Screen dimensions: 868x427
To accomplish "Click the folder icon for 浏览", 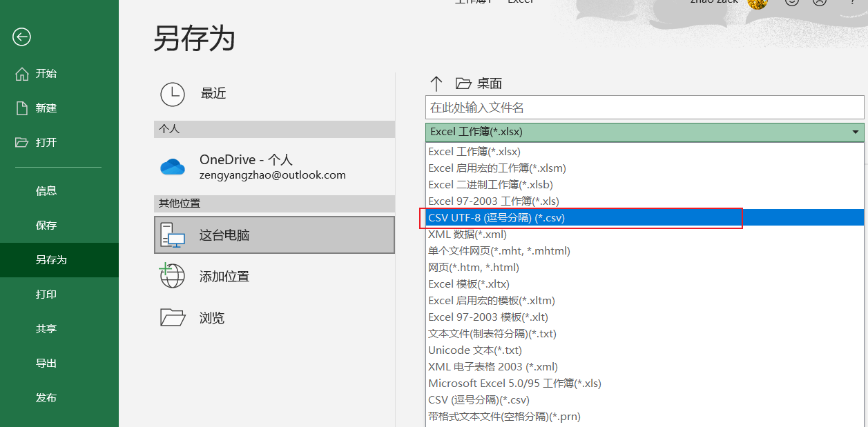I will point(173,317).
